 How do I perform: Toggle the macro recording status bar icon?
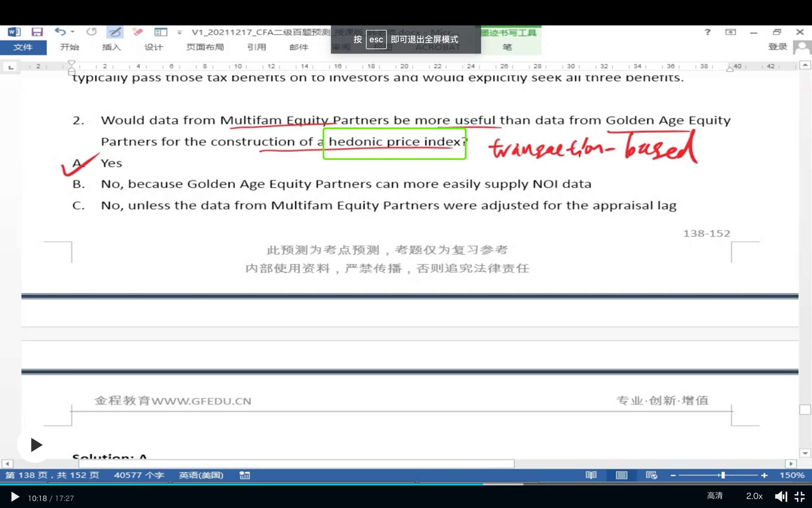click(244, 475)
